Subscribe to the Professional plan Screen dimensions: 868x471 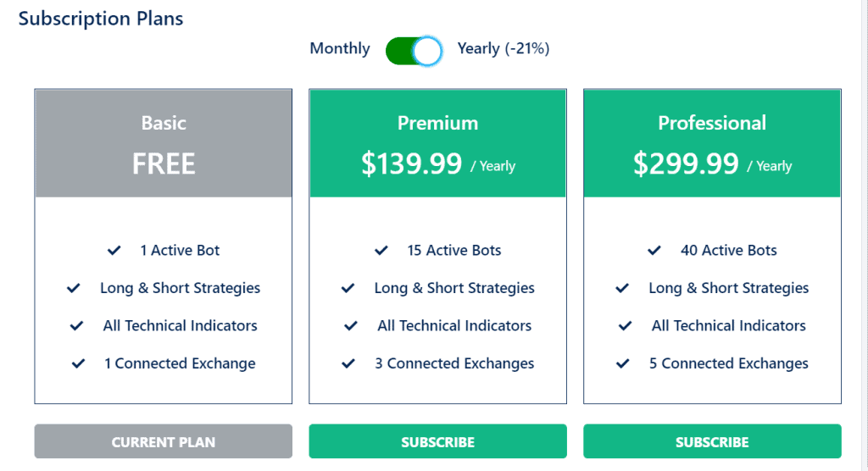[x=712, y=441]
